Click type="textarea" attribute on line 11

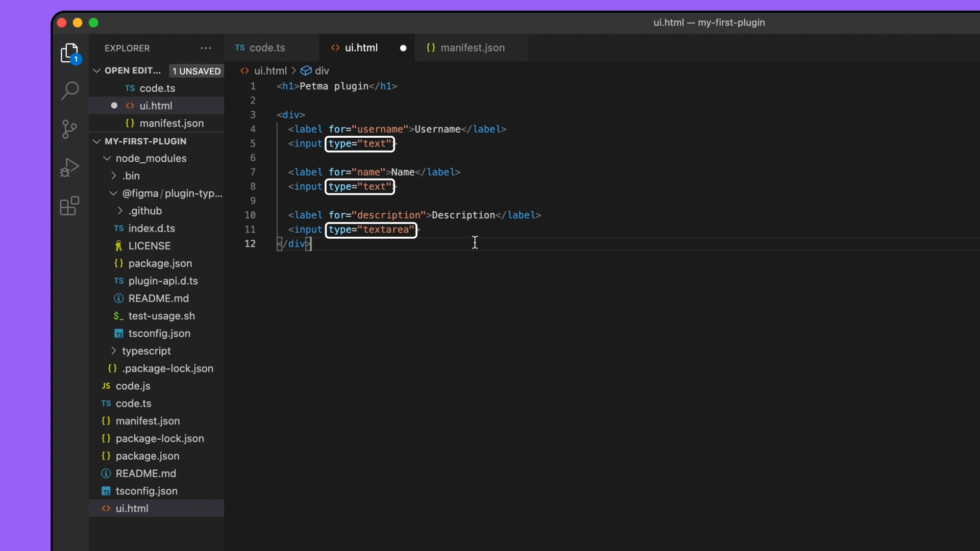click(x=371, y=230)
